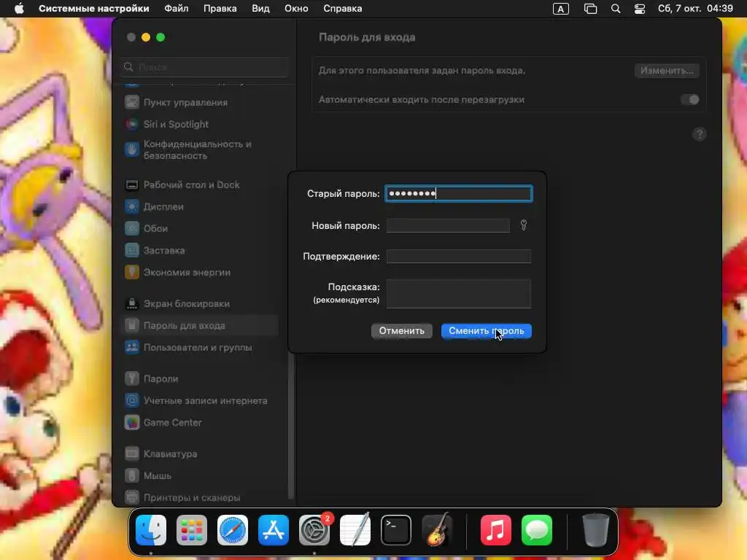Open Control Center in menu bar
The height and width of the screenshot is (560, 747).
click(639, 9)
